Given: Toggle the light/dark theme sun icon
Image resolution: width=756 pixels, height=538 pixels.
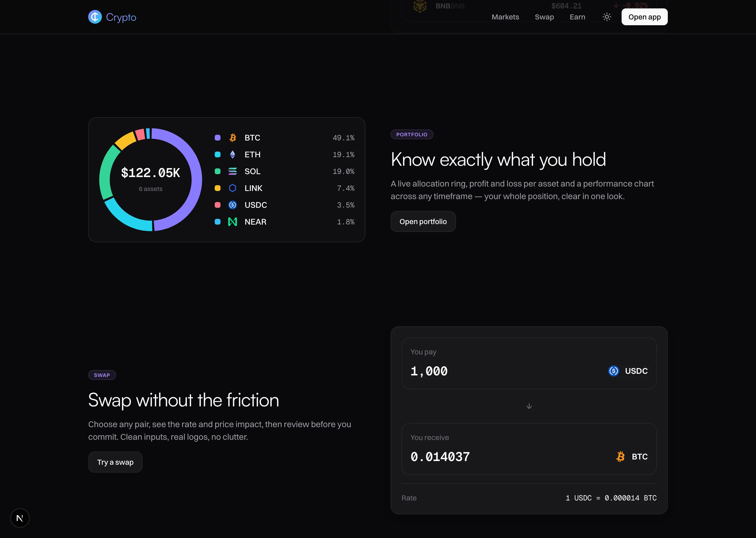Looking at the screenshot, I should pos(606,17).
